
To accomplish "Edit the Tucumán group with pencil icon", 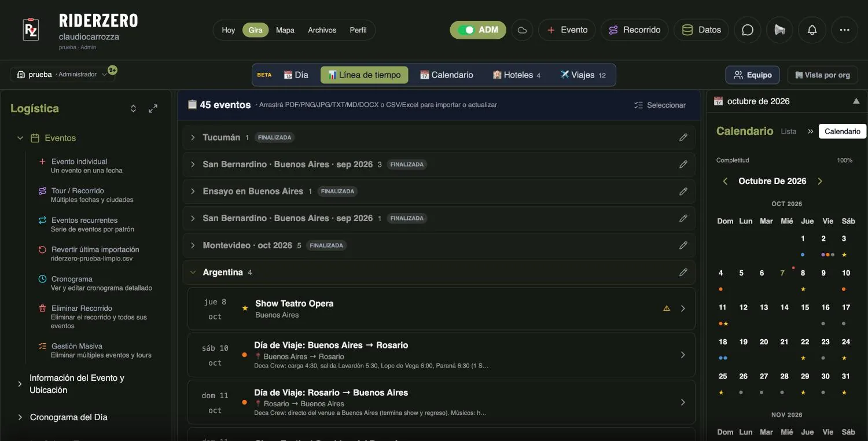I will pos(683,138).
